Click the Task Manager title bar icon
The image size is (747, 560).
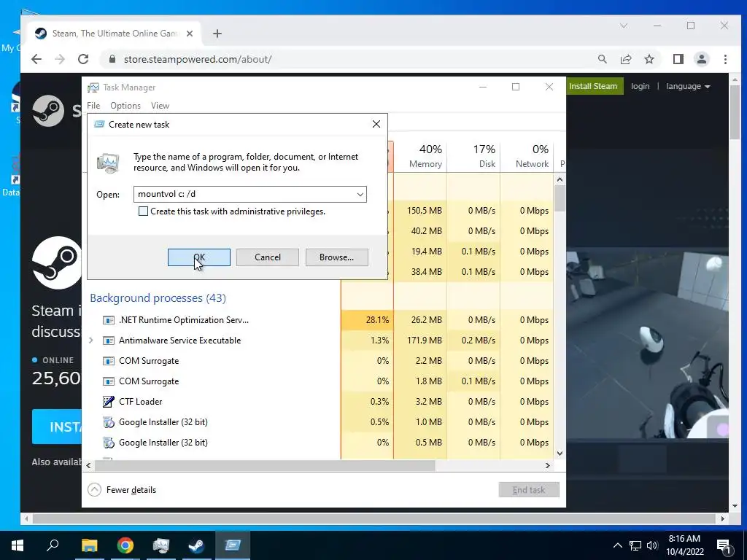[x=93, y=87]
